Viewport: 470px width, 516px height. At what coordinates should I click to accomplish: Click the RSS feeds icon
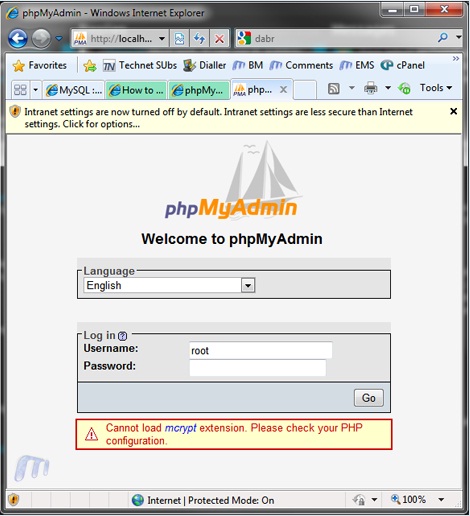334,89
